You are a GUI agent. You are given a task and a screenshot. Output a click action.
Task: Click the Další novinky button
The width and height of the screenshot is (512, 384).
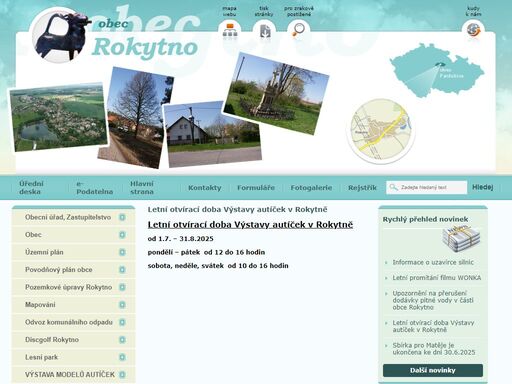click(x=433, y=370)
